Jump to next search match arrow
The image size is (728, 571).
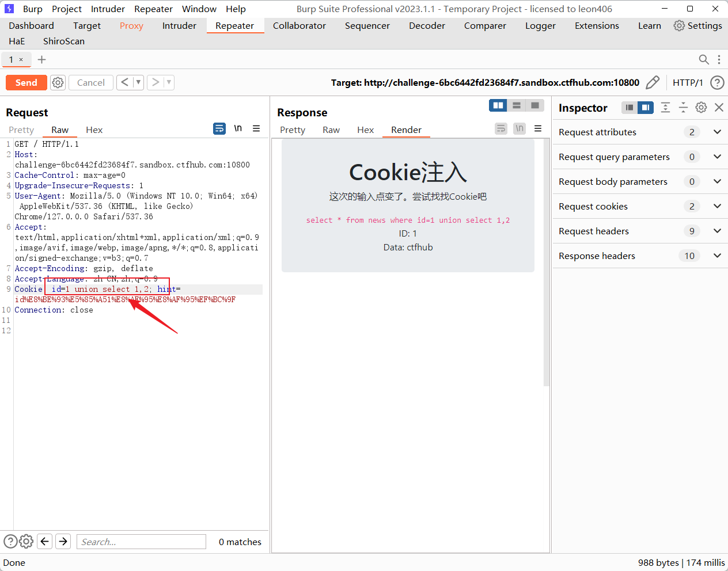(x=63, y=541)
